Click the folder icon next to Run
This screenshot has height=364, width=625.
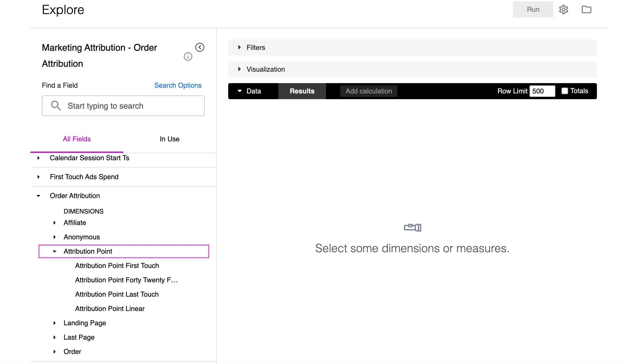pyautogui.click(x=586, y=9)
